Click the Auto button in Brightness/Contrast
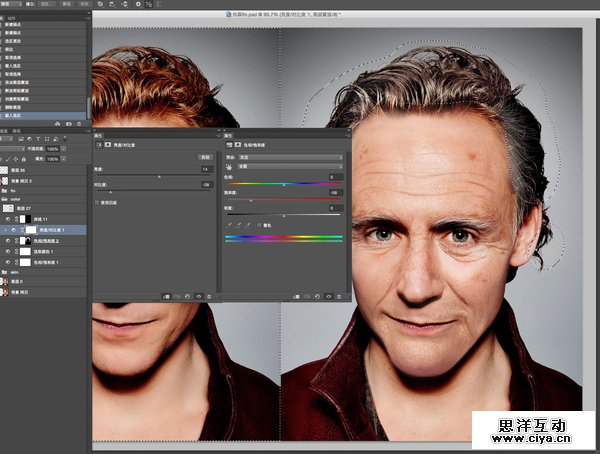This screenshot has width=600, height=454. pyautogui.click(x=204, y=158)
